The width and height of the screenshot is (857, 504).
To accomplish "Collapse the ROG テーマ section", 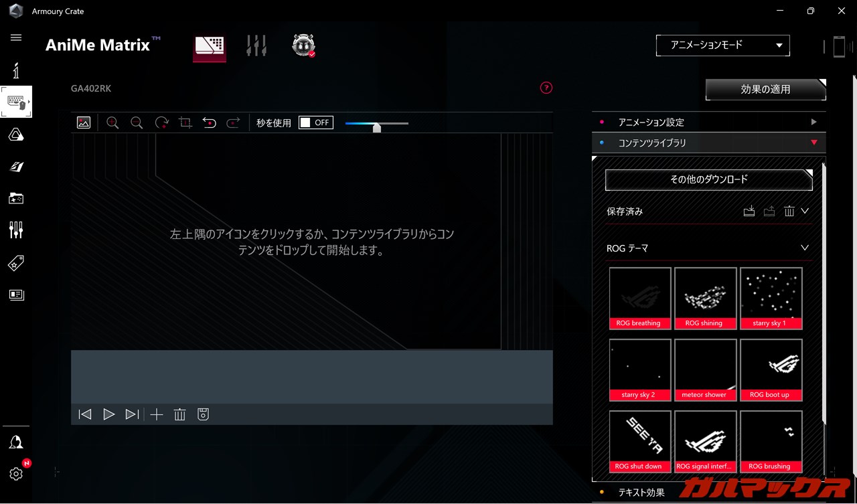I will [805, 248].
